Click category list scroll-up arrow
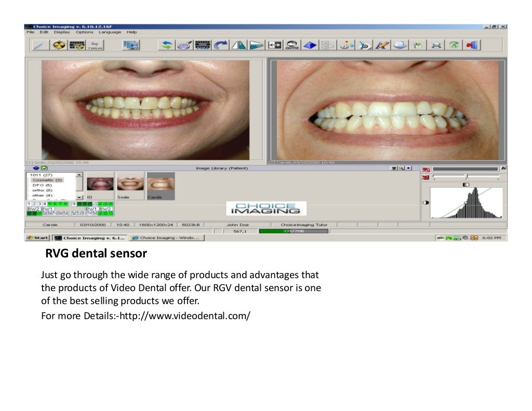The height and width of the screenshot is (411, 532). click(x=79, y=175)
